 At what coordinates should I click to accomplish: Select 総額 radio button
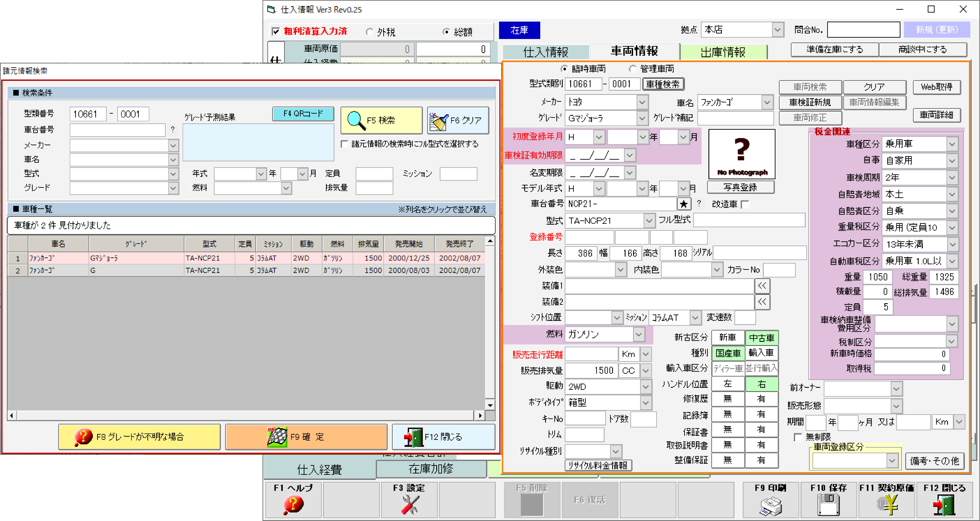point(446,32)
